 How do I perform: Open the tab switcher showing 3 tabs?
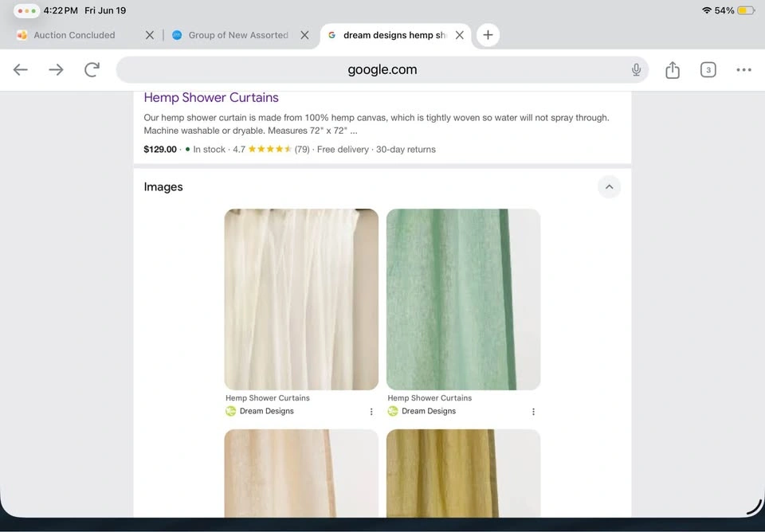pos(708,70)
